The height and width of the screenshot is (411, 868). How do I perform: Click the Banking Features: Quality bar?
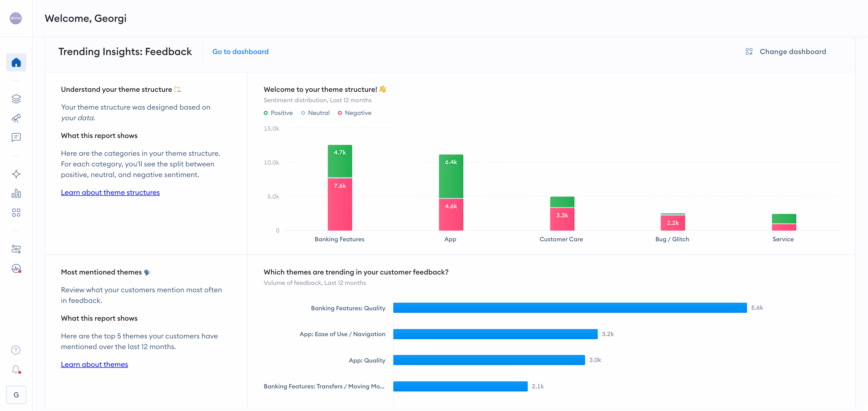point(570,307)
